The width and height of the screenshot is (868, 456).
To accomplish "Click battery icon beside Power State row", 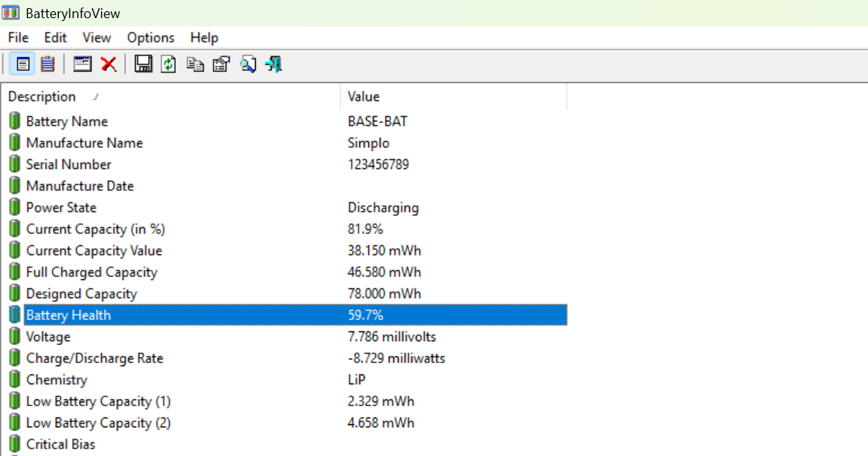I will (x=15, y=207).
